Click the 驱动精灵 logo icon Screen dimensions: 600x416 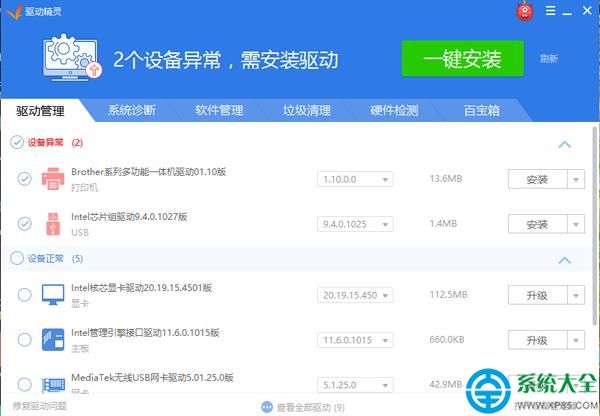pos(13,11)
